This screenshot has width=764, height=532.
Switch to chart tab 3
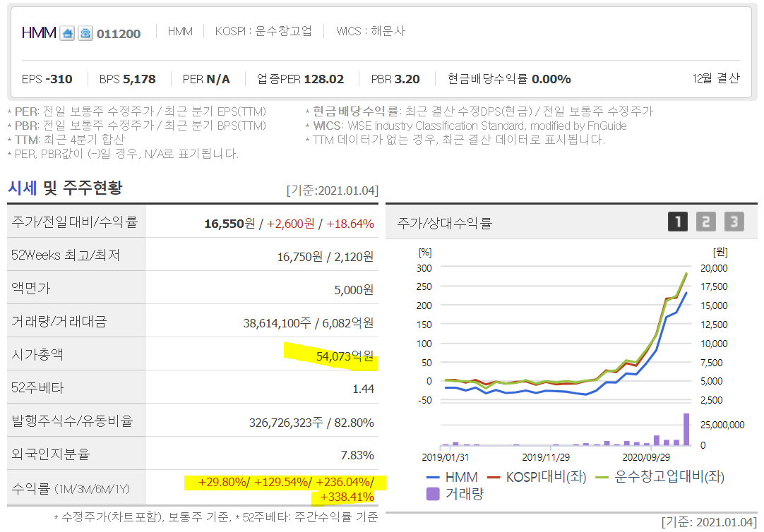click(x=734, y=222)
